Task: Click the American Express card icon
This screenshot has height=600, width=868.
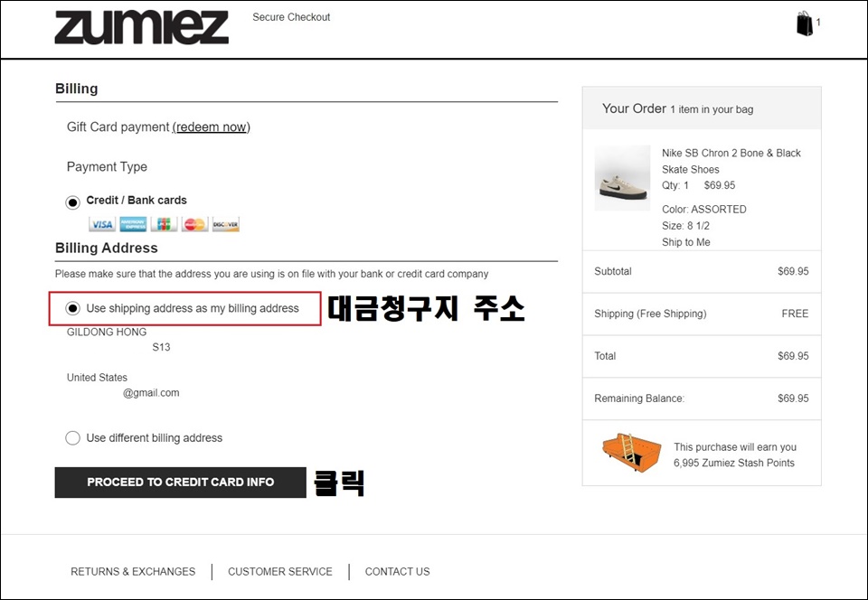Action: click(133, 224)
